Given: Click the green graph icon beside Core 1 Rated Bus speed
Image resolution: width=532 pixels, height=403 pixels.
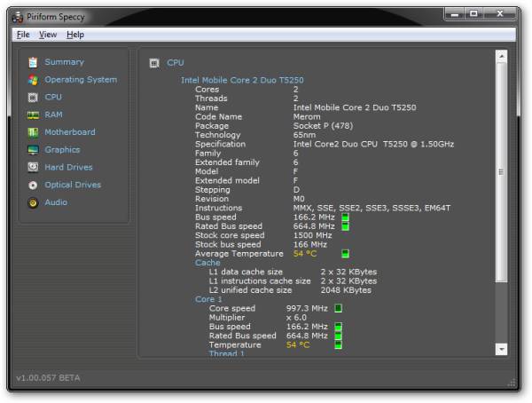Looking at the screenshot, I should [x=339, y=336].
